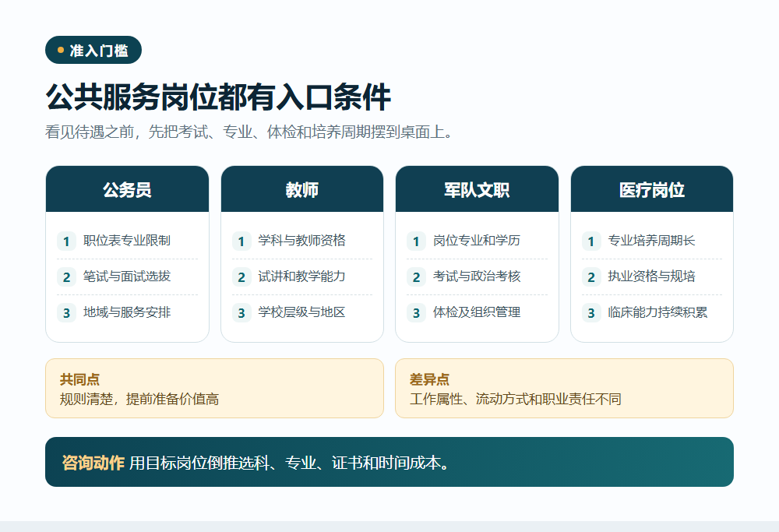Click 笔试与面试选拔 list item
Screen dimensions: 779x532
pyautogui.click(x=127, y=277)
